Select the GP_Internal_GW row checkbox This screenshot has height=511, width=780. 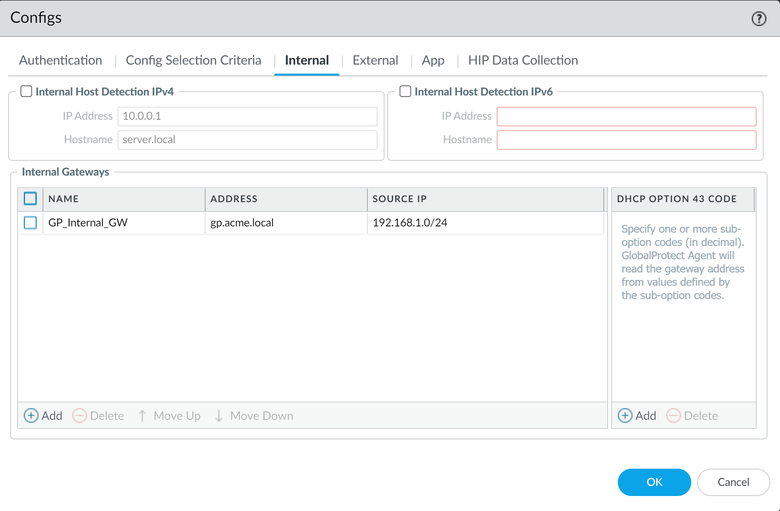[30, 223]
